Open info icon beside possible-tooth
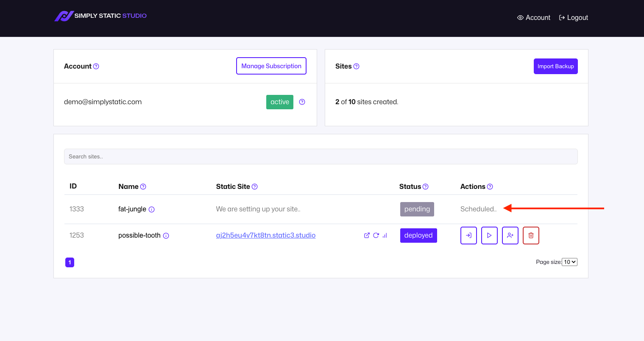The image size is (644, 341). [166, 236]
